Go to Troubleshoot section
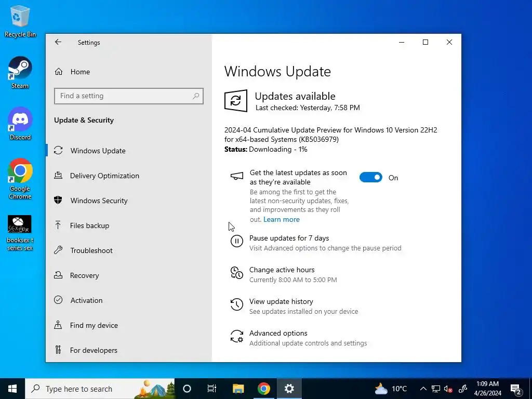 pos(129,250)
